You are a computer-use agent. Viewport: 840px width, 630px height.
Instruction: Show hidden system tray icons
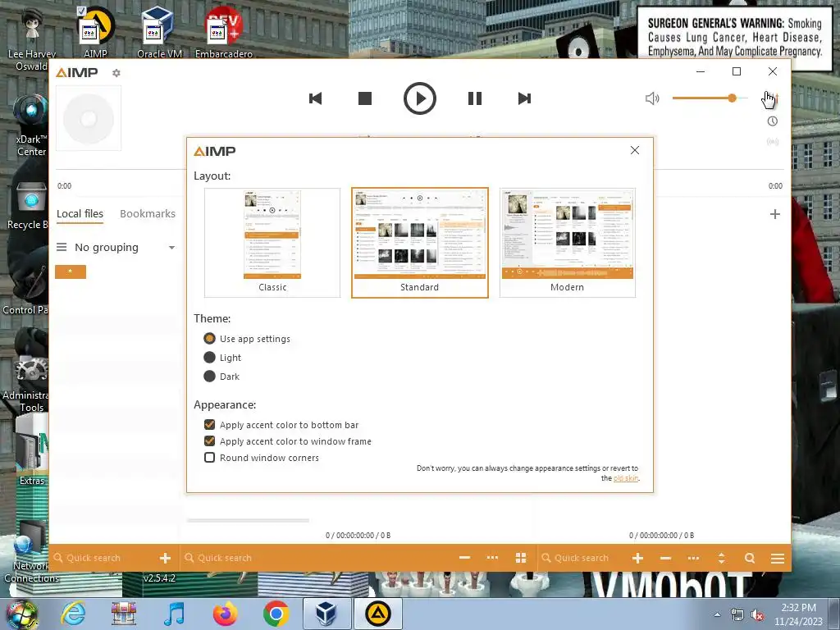click(717, 614)
